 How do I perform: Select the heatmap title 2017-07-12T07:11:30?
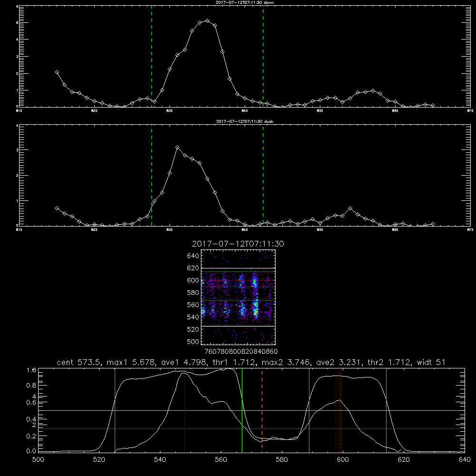tap(238, 244)
